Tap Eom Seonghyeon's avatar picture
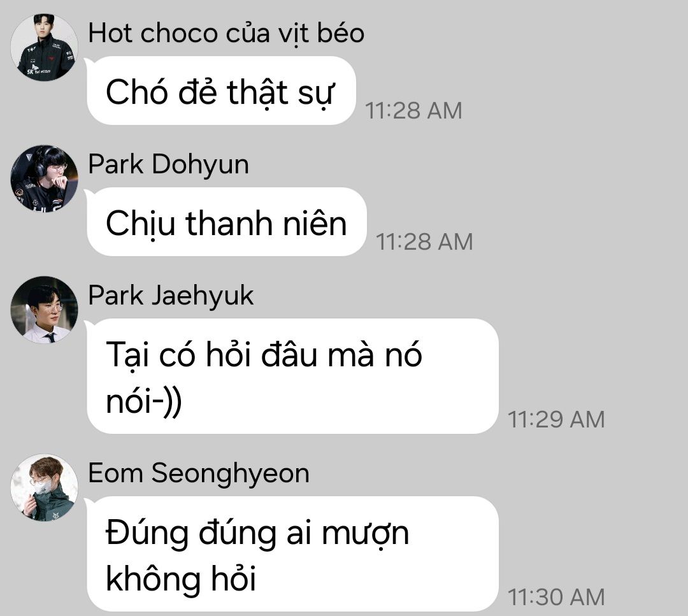Viewport: 688px width, 616px height. pos(45,487)
